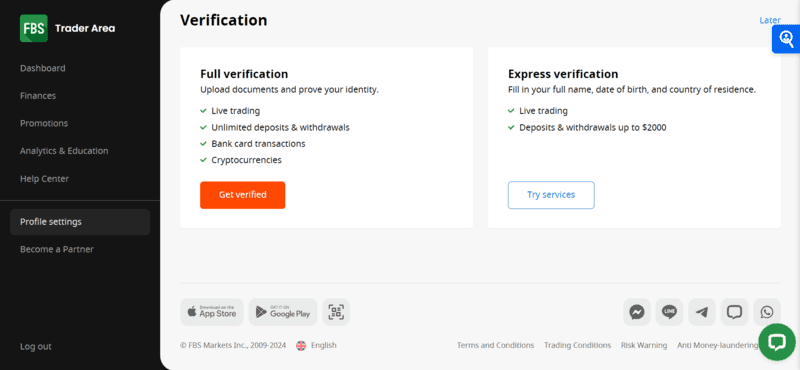Select Profile settings in the sidebar
The height and width of the screenshot is (370, 800).
(80, 222)
